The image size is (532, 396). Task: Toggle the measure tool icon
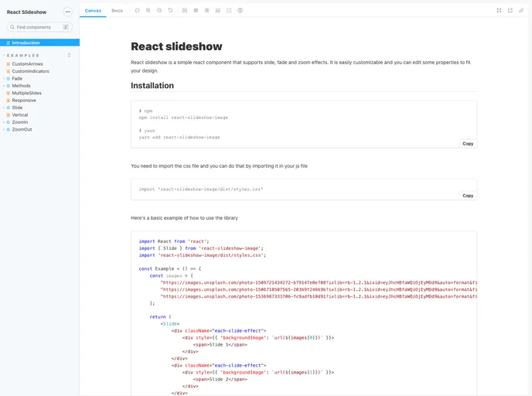[x=218, y=11]
